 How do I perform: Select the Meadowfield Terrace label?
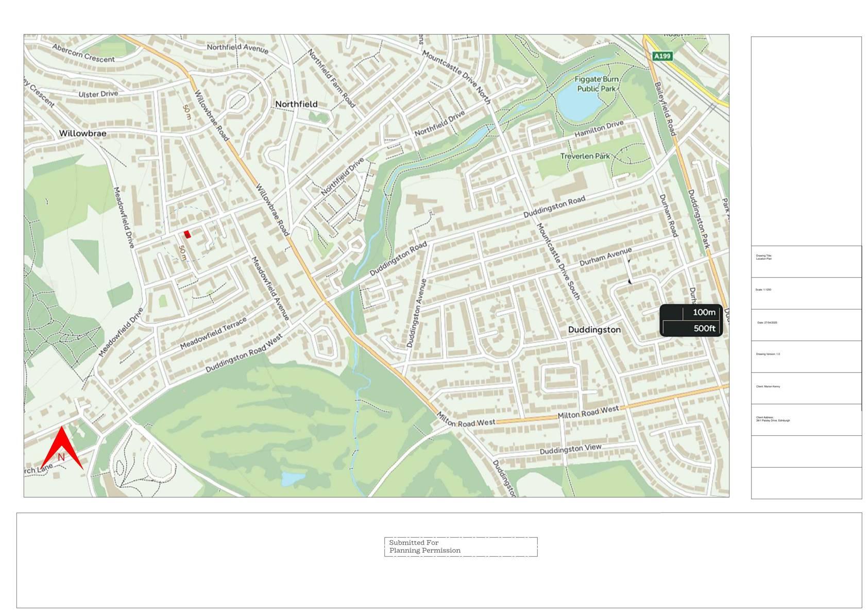213,333
